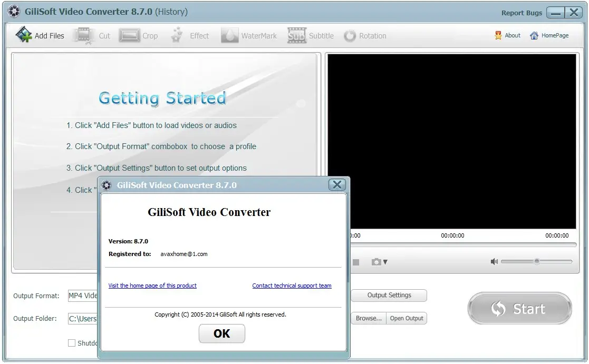Screen dimensions: 589x364
Task: Click the snapshot camera icon
Action: (x=376, y=262)
